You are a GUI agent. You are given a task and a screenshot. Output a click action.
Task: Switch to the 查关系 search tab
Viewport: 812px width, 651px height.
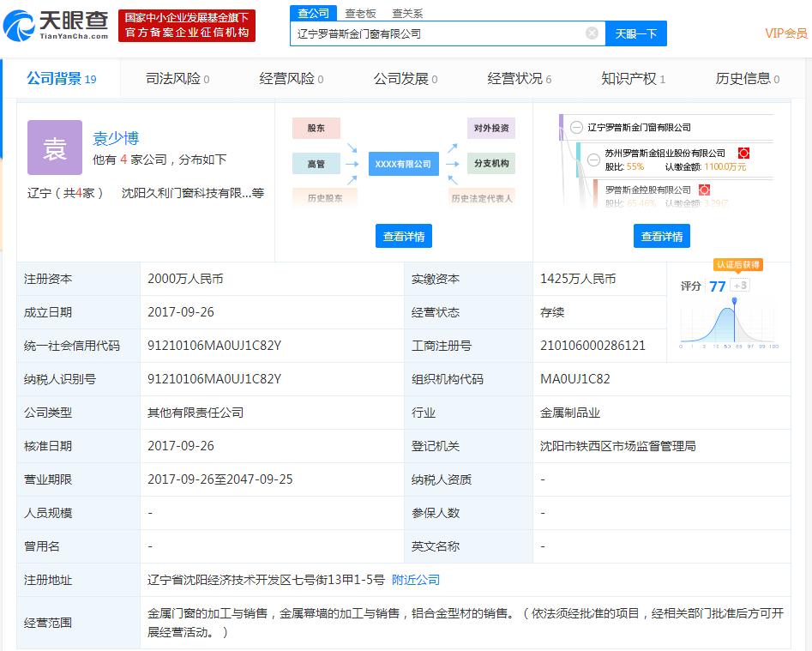407,14
